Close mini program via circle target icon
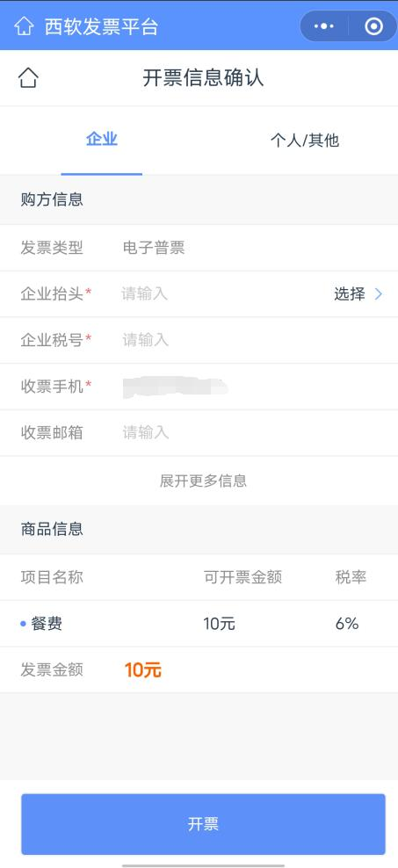 pyautogui.click(x=373, y=26)
